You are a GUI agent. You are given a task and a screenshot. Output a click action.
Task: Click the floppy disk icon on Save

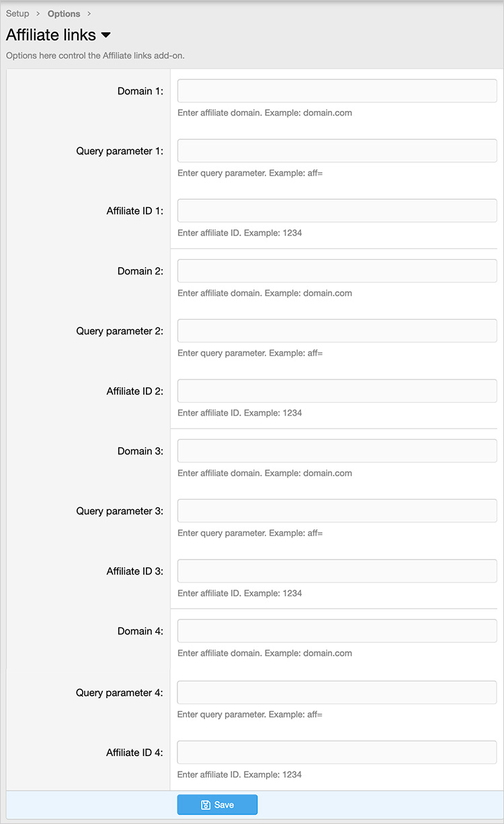(206, 804)
